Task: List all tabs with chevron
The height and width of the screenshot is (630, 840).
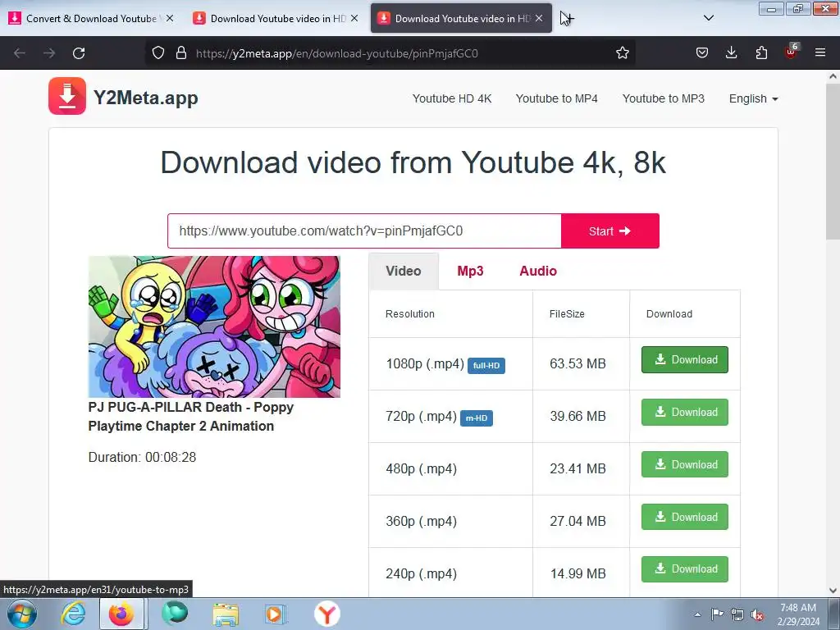Action: point(708,18)
